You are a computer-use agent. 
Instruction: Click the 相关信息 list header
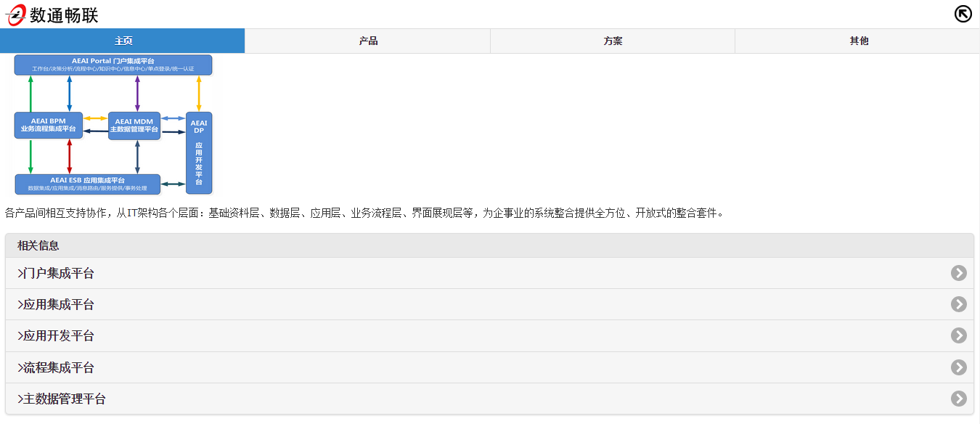coord(489,245)
